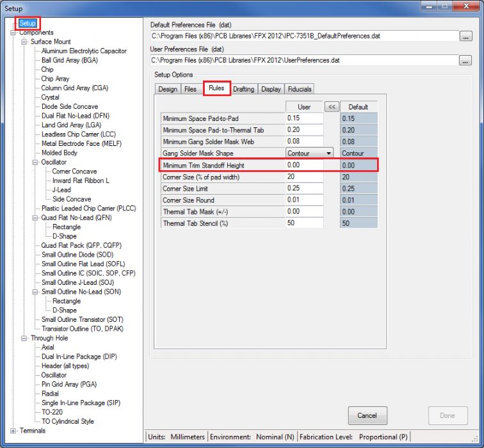Screen dimensions: 484x448
Task: Select the Setup root tree node
Action: [x=28, y=23]
